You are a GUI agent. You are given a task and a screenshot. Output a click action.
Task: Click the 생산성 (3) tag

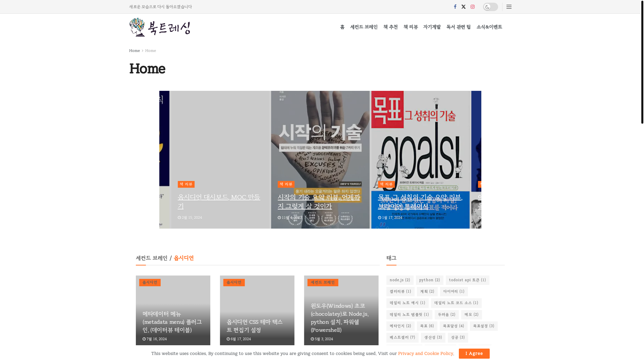click(433, 338)
